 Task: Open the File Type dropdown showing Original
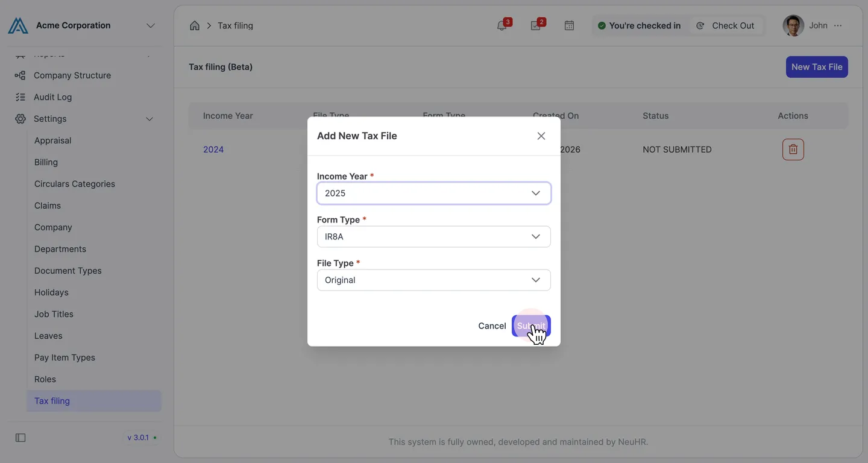pyautogui.click(x=434, y=280)
